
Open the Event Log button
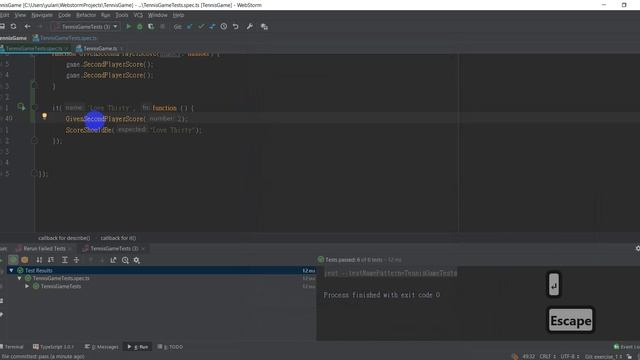[627, 347]
